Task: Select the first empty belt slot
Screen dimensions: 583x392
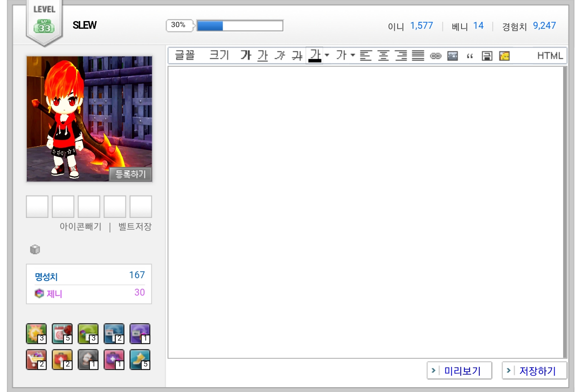Action: tap(37, 207)
